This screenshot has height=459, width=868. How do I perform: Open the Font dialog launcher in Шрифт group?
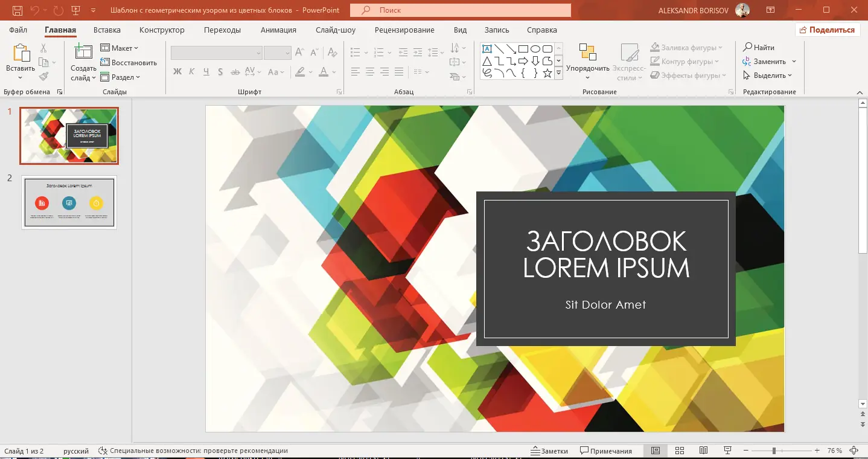point(339,92)
